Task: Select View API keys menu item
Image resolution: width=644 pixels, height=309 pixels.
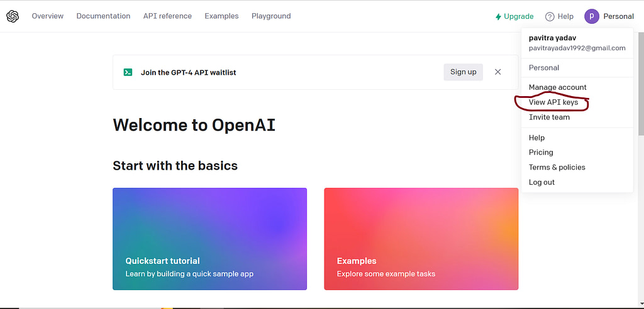Action: tap(553, 102)
